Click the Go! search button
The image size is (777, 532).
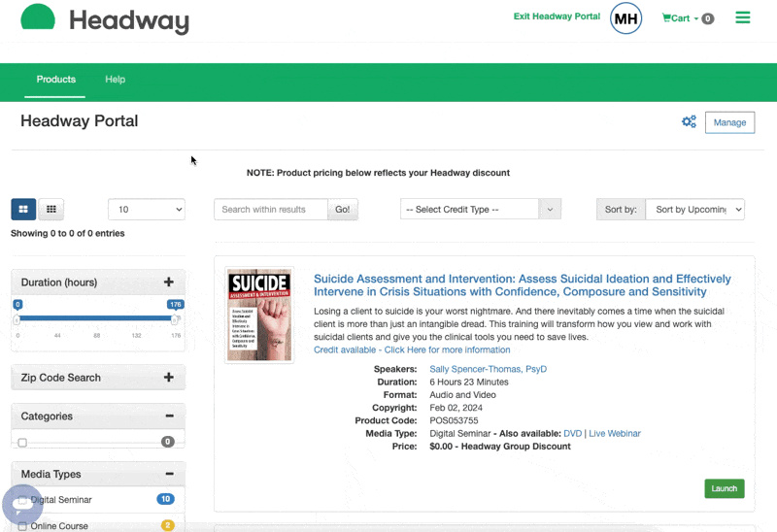click(343, 209)
